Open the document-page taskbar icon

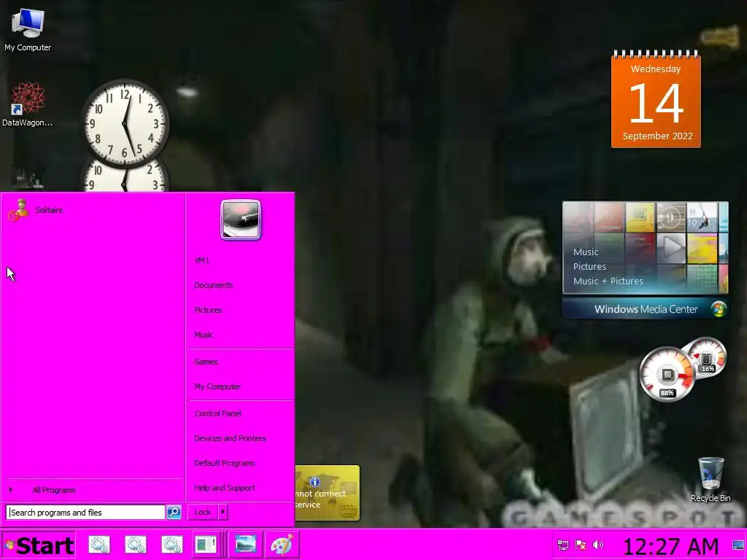click(x=206, y=545)
